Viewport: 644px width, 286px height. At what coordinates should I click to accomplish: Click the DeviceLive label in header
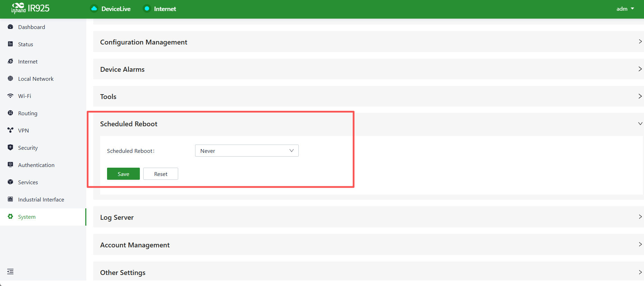(116, 9)
